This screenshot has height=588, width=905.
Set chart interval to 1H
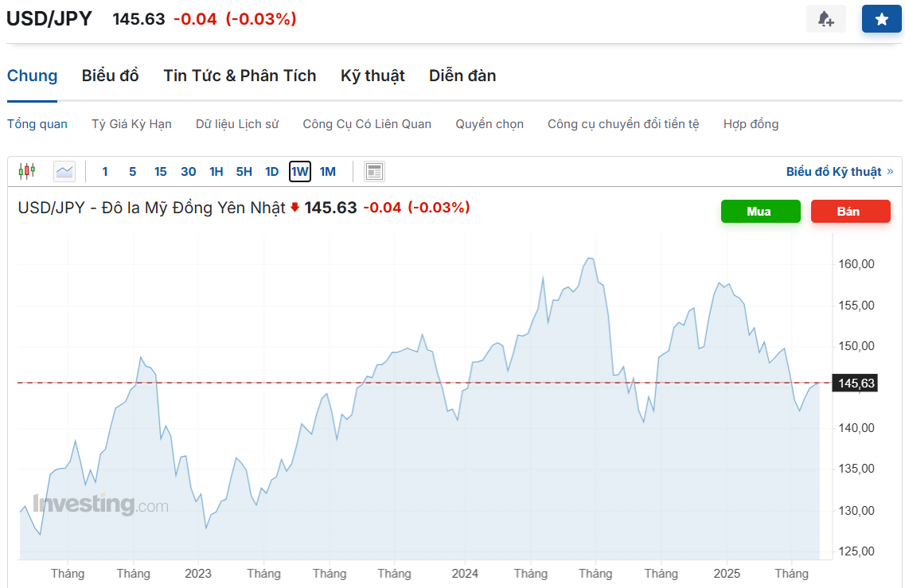point(216,171)
